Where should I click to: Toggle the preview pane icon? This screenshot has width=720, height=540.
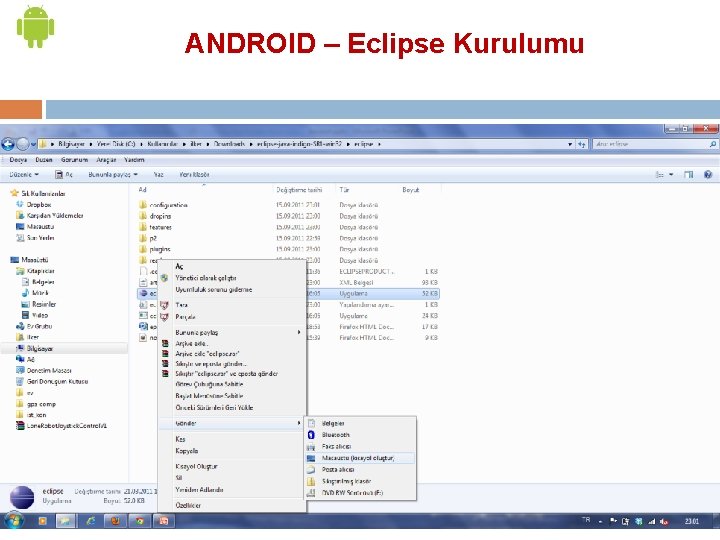pos(688,174)
